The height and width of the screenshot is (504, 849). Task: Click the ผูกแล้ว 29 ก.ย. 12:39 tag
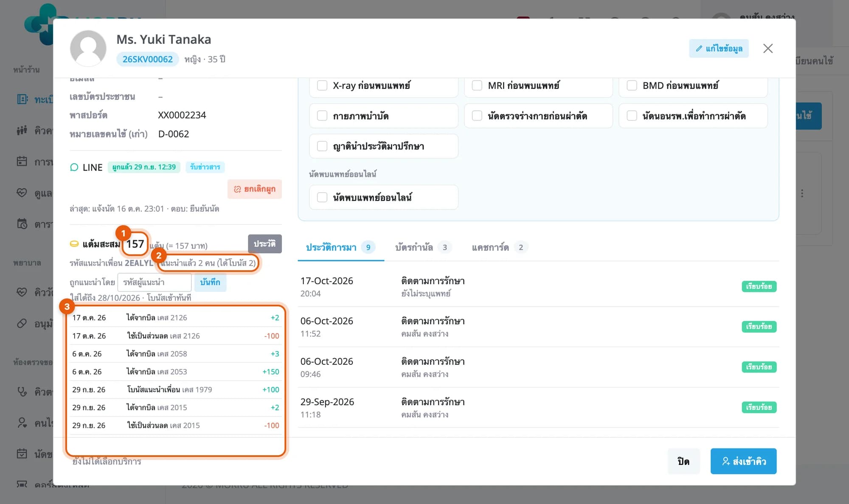point(144,167)
